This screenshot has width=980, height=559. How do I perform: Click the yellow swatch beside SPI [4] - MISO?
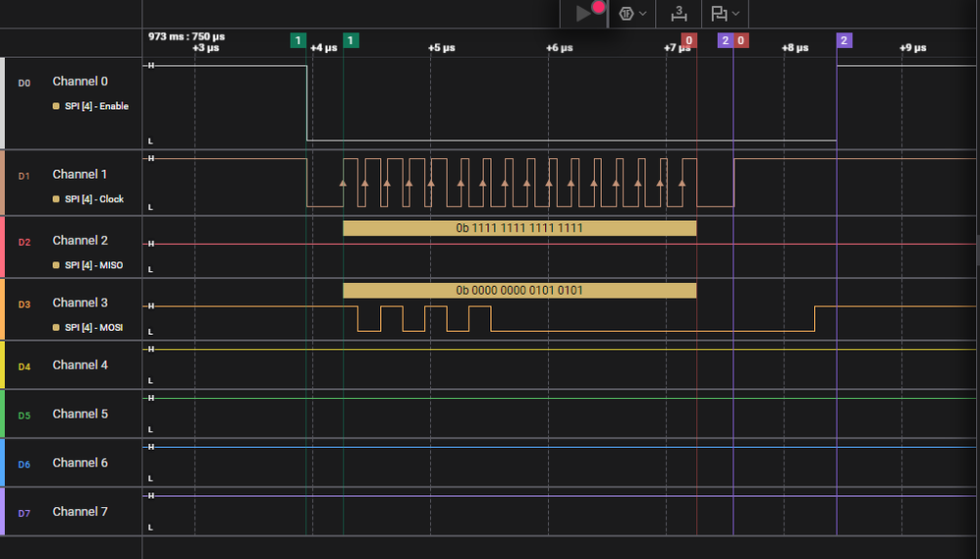(56, 265)
